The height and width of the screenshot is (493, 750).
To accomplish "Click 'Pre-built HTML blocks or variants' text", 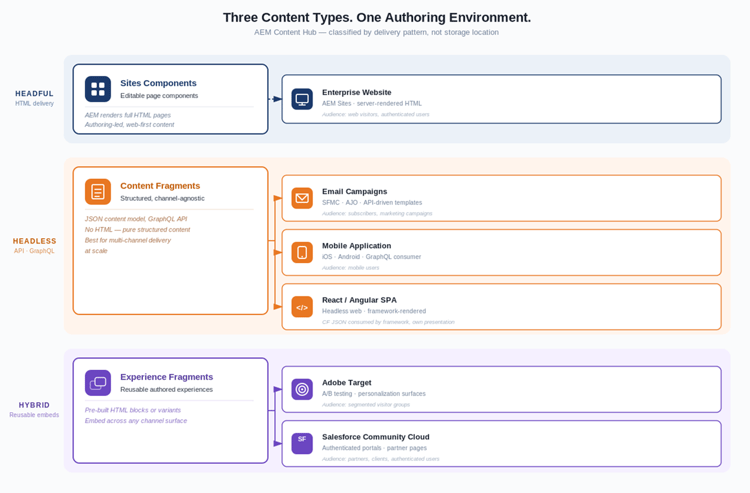I will [133, 410].
